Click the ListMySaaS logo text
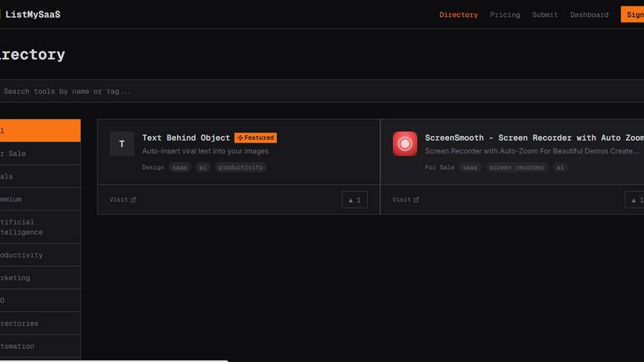Image resolution: width=644 pixels, height=362 pixels. 33,14
